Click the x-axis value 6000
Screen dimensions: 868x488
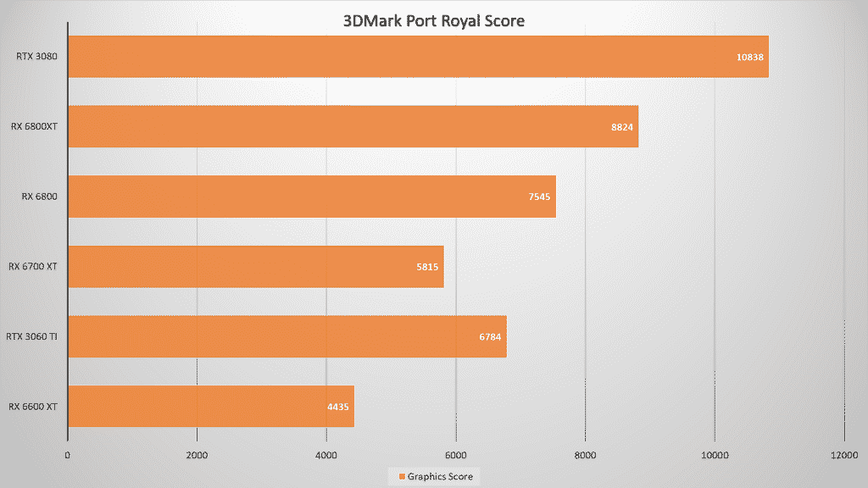[455, 455]
